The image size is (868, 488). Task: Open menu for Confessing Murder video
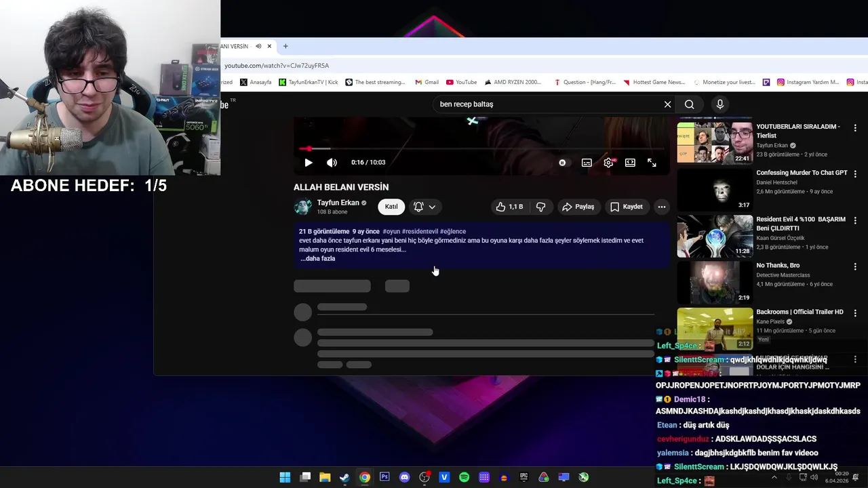click(855, 174)
